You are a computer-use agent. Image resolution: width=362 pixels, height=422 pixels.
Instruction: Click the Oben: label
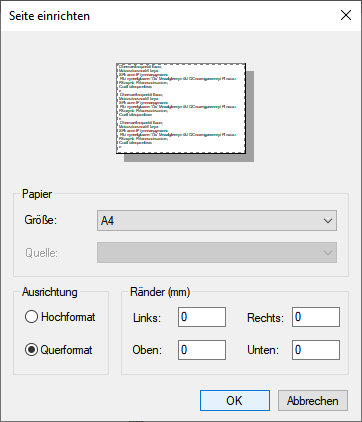[x=147, y=350]
